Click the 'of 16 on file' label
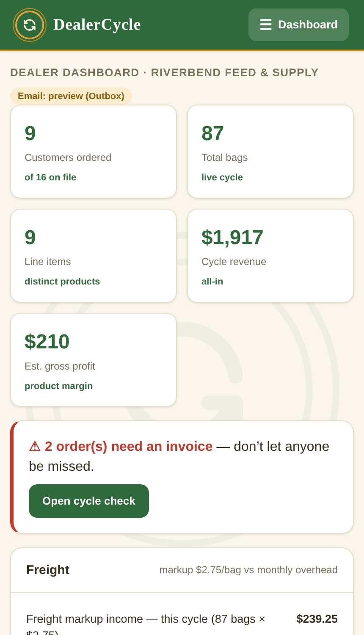Screen dimensions: 364x635 pyautogui.click(x=50, y=177)
